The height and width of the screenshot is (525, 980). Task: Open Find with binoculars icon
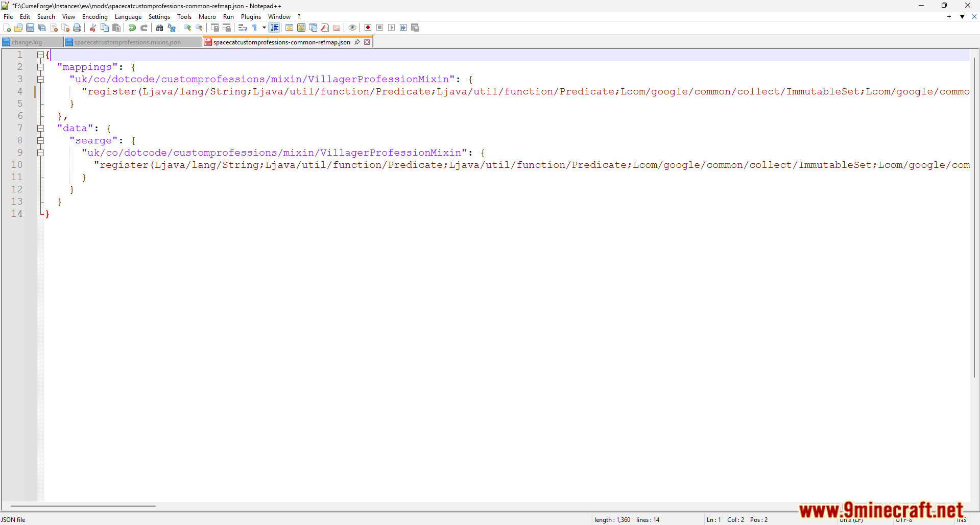pos(160,28)
